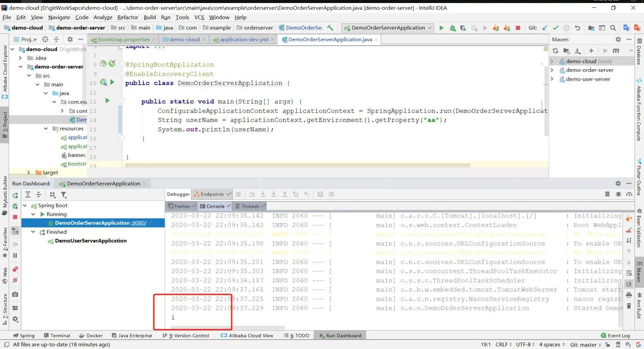Expand demo-order-server in the Maven panel
This screenshot has height=349, width=644.
pyautogui.click(x=552, y=70)
